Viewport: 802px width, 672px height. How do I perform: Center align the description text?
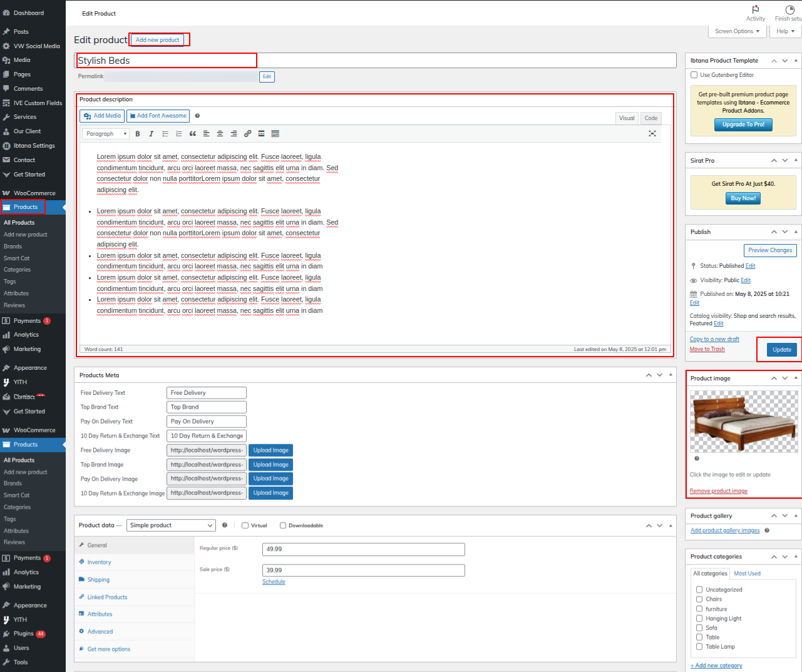[220, 134]
